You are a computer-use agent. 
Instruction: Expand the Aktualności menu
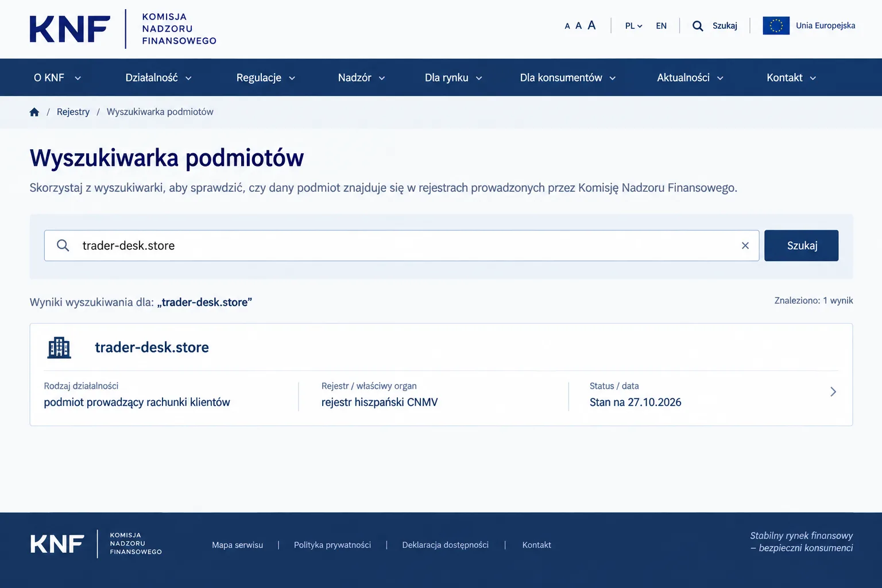pyautogui.click(x=690, y=78)
